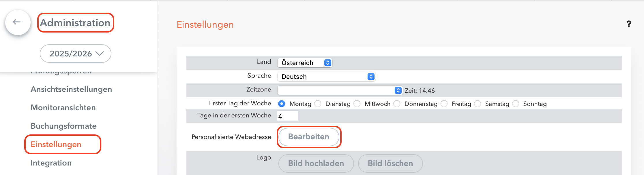The height and width of the screenshot is (175, 644).
Task: Select Dienstag radio button
Action: coord(318,104)
